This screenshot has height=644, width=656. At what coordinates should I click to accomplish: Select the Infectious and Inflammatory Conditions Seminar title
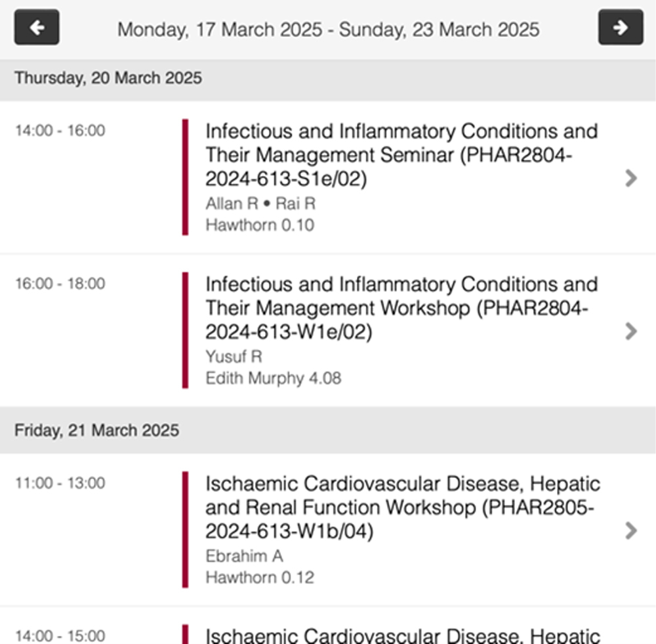[401, 155]
